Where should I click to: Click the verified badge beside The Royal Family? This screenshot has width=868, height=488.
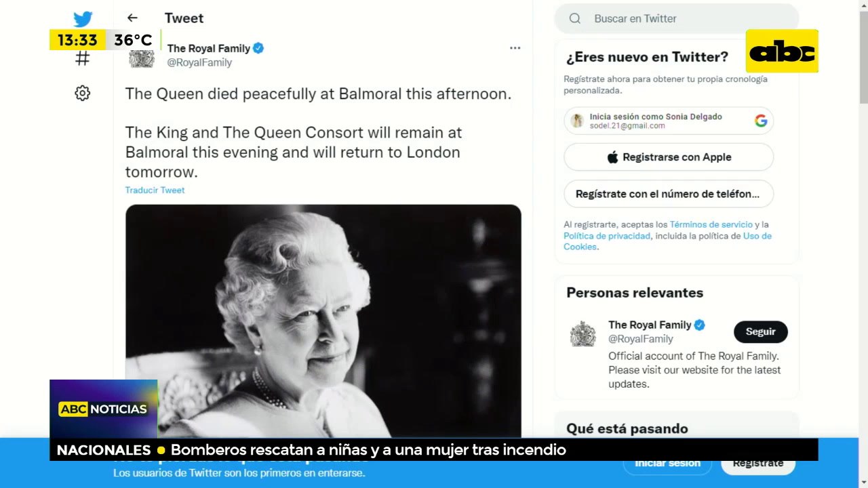tap(258, 48)
